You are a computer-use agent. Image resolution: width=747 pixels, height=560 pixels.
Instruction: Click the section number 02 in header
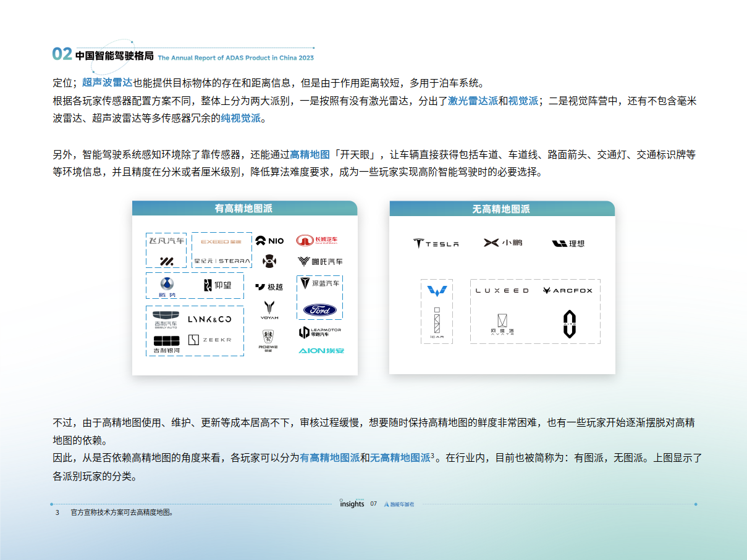coord(62,54)
